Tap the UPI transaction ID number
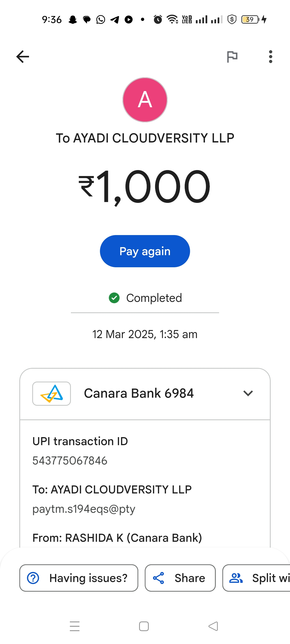The width and height of the screenshot is (290, 644). click(70, 461)
